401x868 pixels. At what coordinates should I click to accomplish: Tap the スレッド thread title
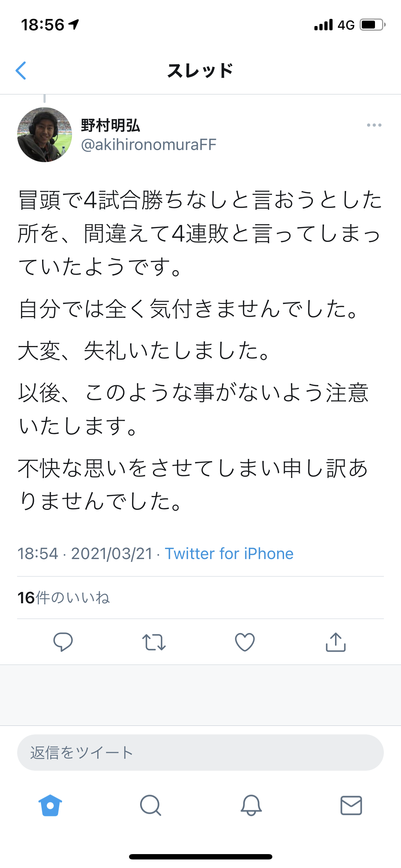(200, 71)
